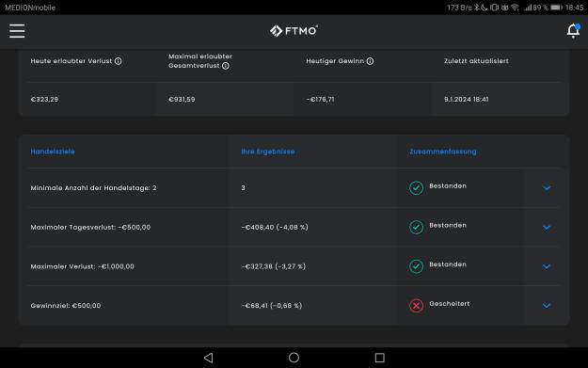Click the FTMO logo

pyautogui.click(x=294, y=31)
